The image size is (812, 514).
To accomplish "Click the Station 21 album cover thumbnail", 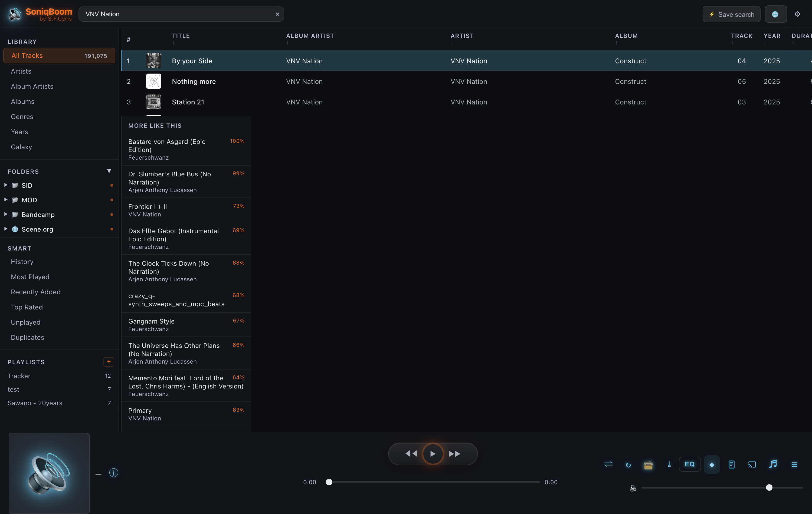I will (x=154, y=102).
